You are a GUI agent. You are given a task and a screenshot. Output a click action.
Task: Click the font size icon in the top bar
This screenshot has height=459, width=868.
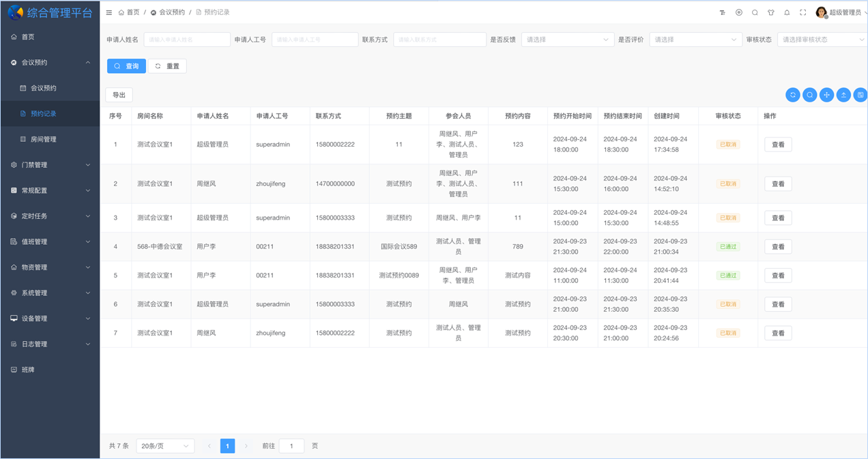click(x=723, y=12)
